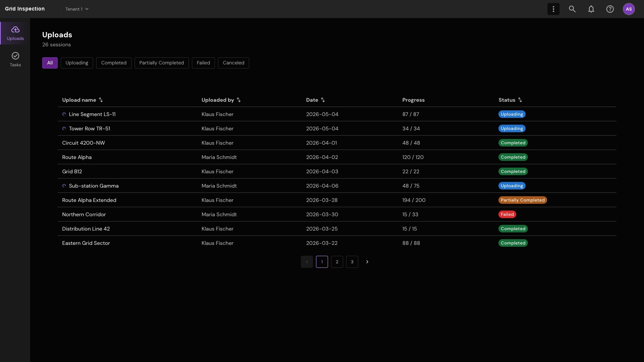
Task: Open the Distribution Line 42 upload
Action: point(86,229)
